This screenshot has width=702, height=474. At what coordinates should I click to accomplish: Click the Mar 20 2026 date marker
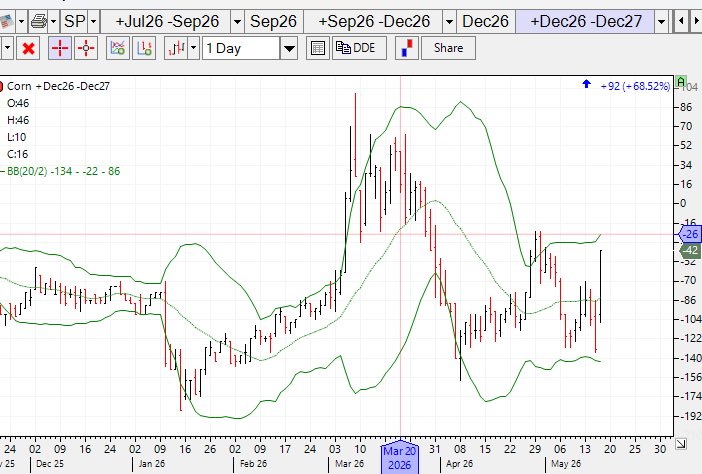tap(400, 457)
